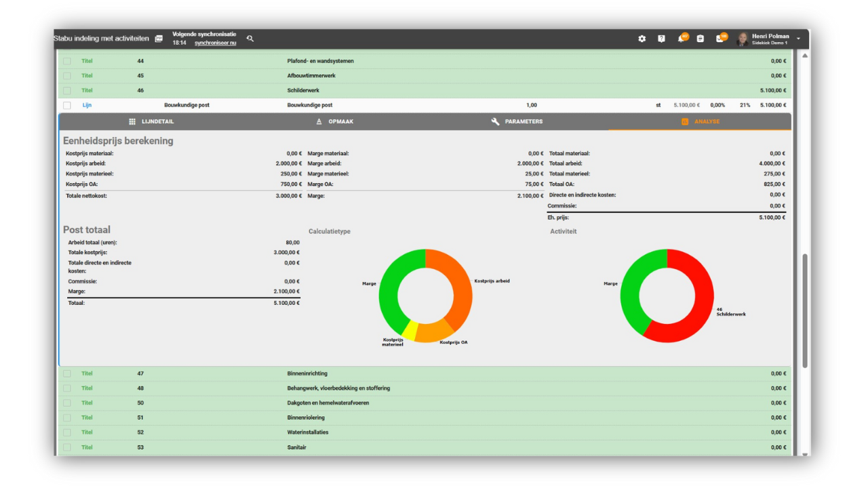Open the Henri Polman profile dropdown arrow
This screenshot has width=868, height=488.
tap(798, 39)
